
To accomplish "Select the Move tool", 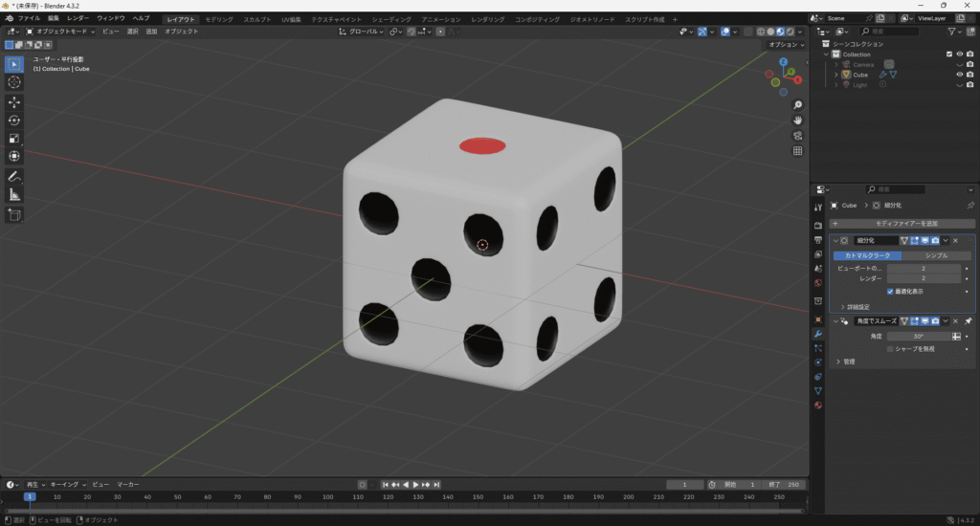I will [x=13, y=101].
